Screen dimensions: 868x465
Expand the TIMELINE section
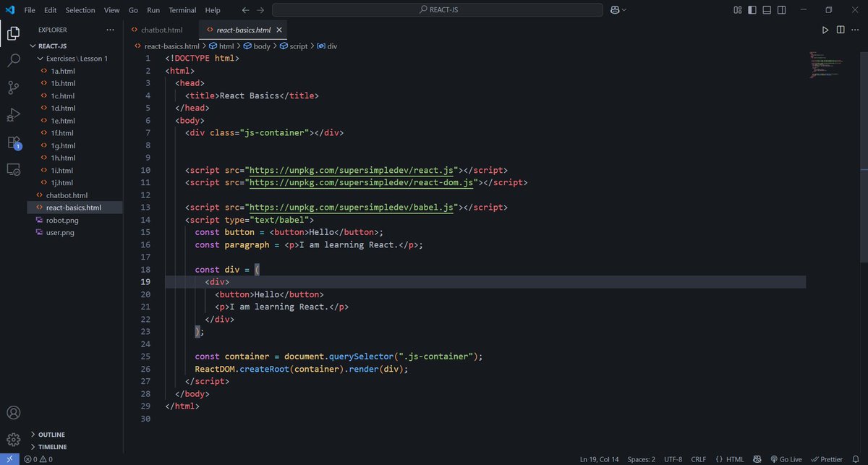[33, 447]
